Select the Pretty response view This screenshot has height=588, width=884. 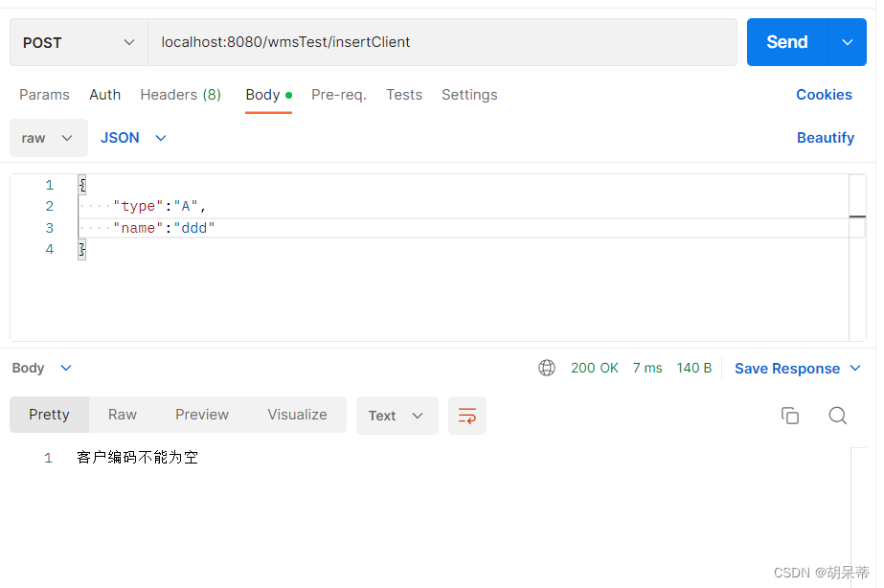(49, 415)
